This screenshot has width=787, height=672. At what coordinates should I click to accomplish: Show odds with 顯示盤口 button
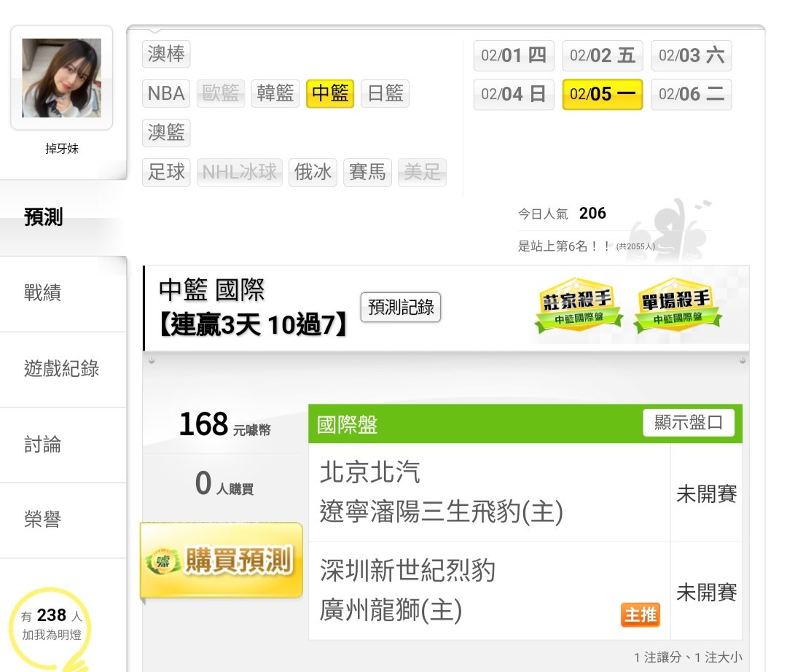(689, 423)
